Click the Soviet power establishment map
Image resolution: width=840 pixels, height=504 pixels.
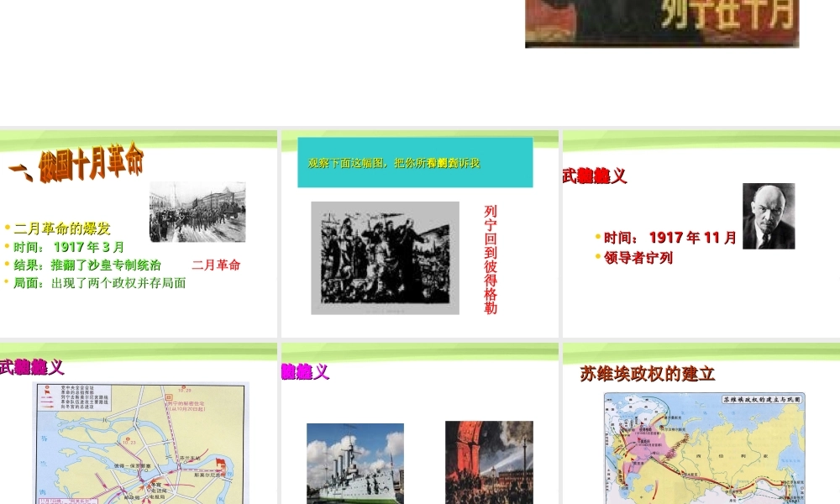click(x=705, y=449)
